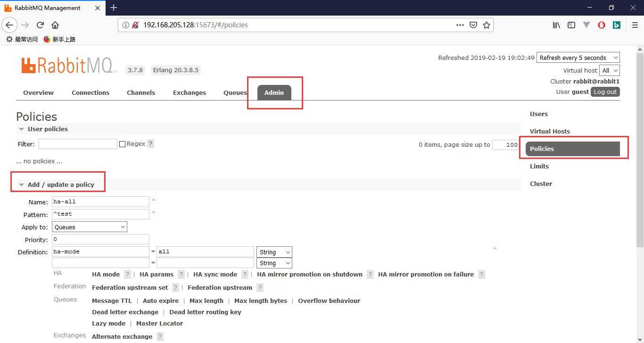Select Policies in the admin sidebar
Screen dimensions: 644x343
point(572,149)
